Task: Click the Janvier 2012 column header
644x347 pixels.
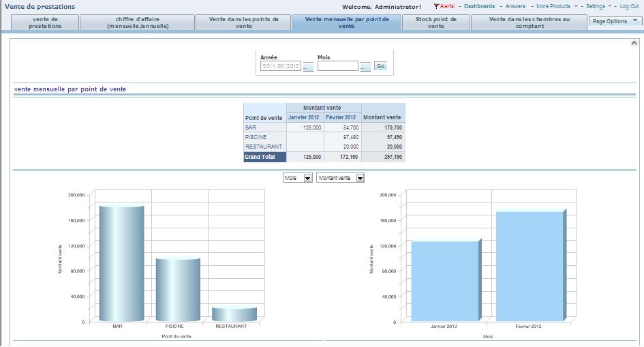Action: tap(304, 117)
